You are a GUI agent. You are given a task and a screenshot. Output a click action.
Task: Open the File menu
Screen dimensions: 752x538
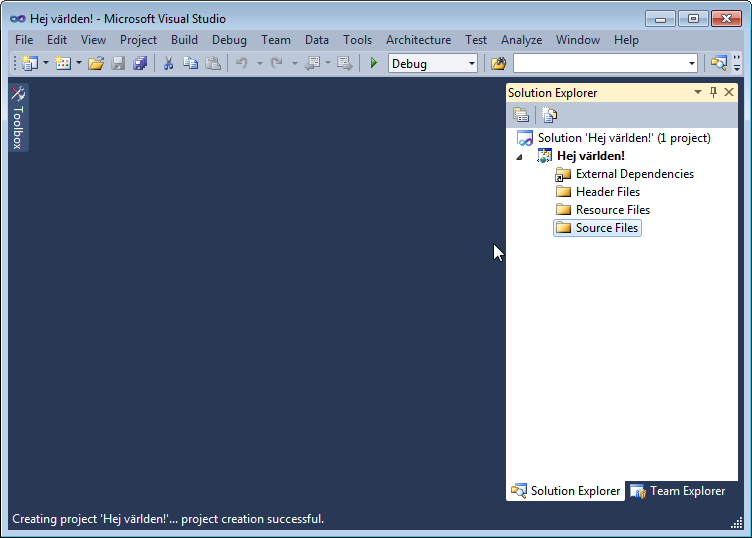(24, 40)
